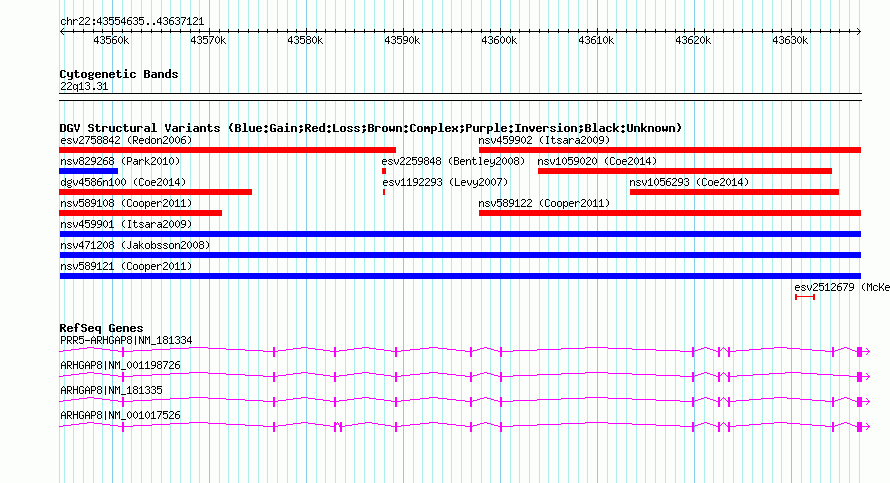Click variant label nsv589108 (Cooper2011)
890x483 pixels.
(126, 203)
